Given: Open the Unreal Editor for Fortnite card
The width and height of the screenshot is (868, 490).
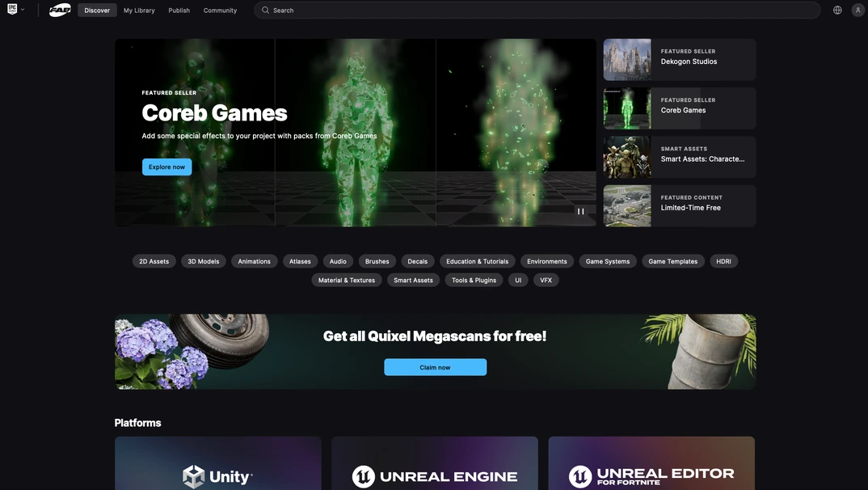Looking at the screenshot, I should (x=651, y=463).
